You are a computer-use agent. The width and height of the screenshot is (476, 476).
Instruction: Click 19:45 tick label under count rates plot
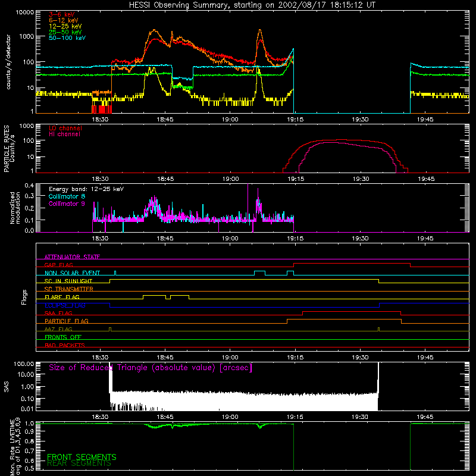tap(425, 120)
